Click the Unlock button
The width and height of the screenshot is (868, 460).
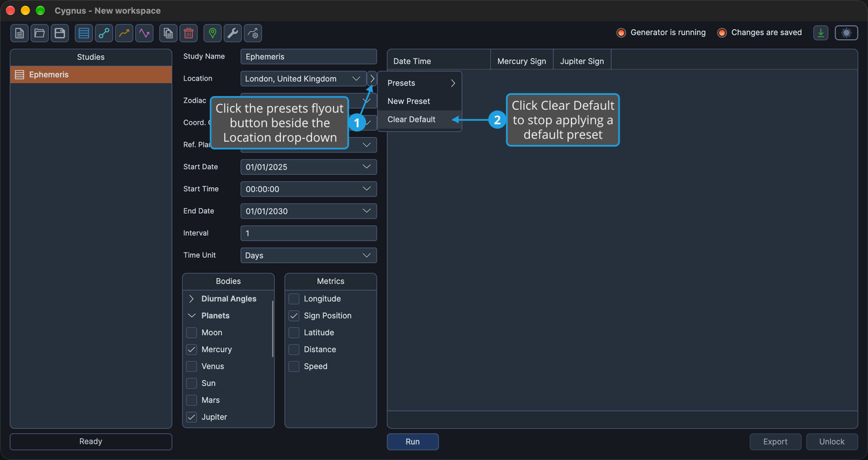coord(832,442)
